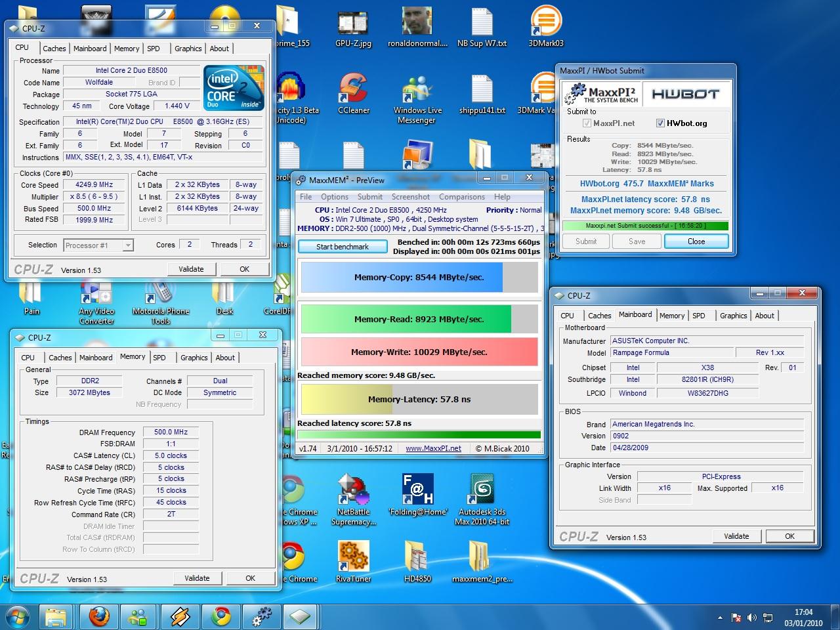Screen dimensions: 840x630
Task: Click the volume icon in system tray
Action: [752, 618]
